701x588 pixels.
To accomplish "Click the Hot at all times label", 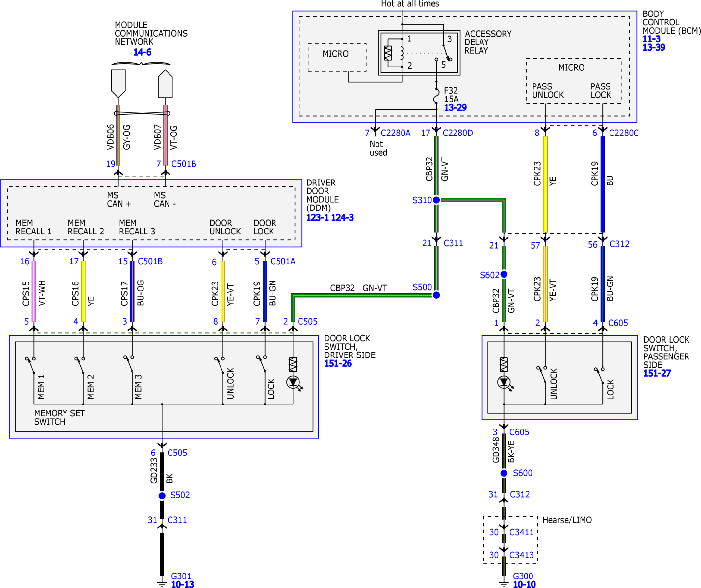I will (410, 4).
